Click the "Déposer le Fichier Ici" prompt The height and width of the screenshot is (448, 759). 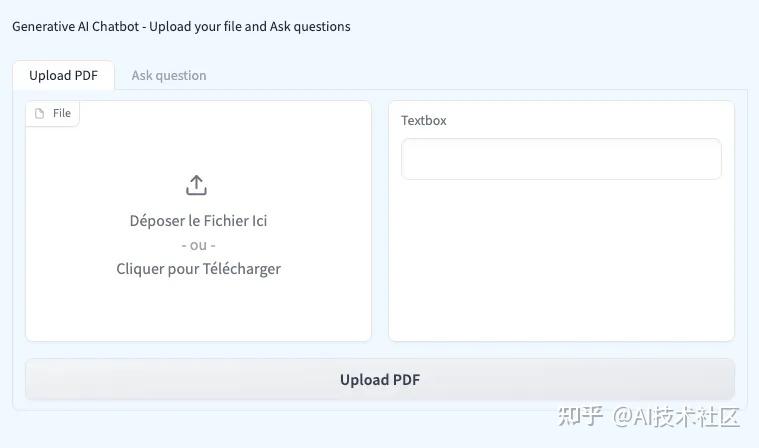pos(198,220)
